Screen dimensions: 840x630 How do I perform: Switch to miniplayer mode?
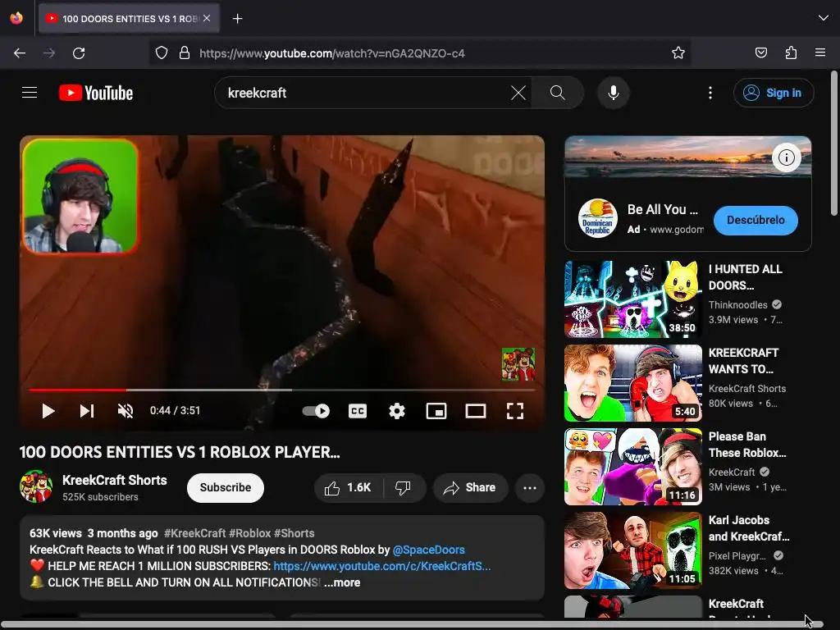coord(436,411)
